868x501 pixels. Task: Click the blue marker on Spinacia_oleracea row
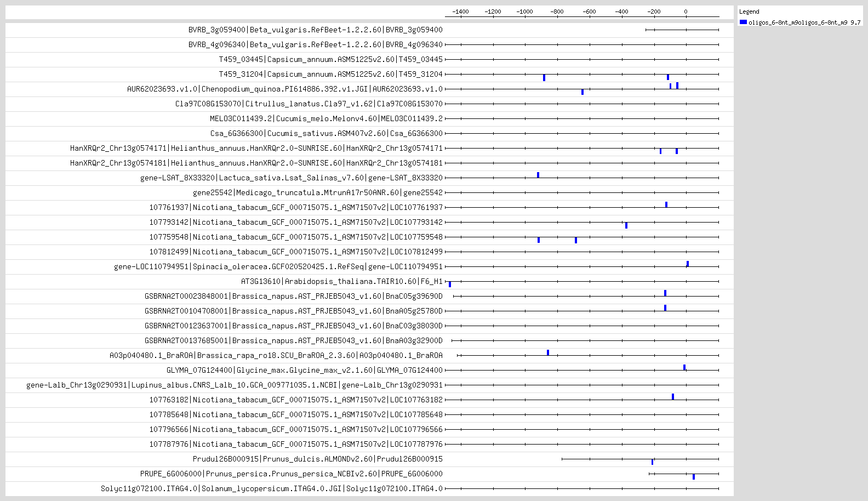point(688,264)
